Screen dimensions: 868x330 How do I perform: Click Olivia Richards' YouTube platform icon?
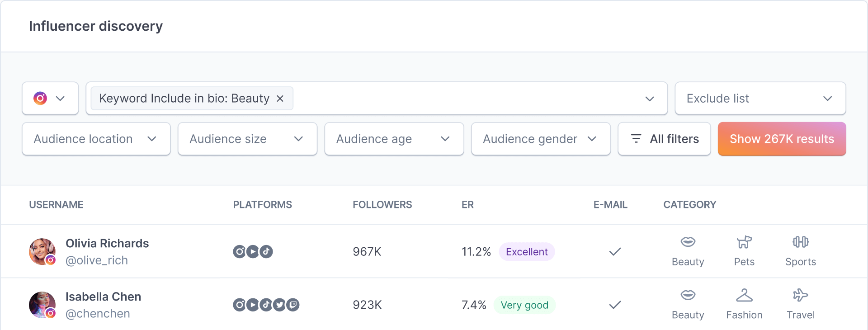tap(253, 252)
